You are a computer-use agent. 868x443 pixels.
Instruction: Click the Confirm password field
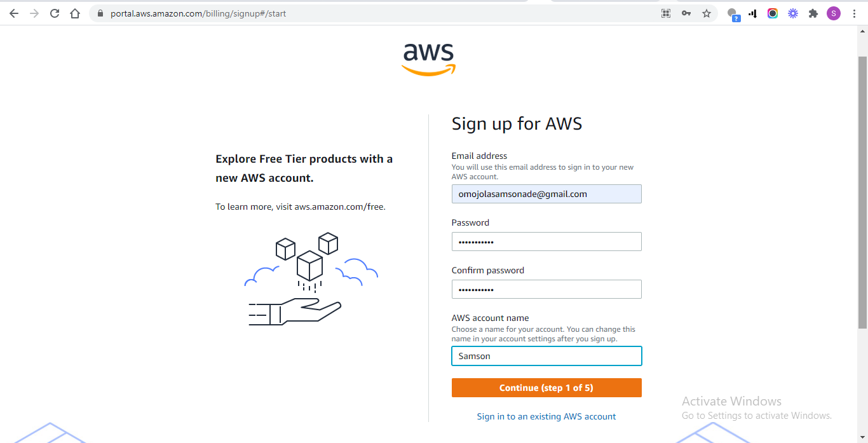(x=546, y=289)
